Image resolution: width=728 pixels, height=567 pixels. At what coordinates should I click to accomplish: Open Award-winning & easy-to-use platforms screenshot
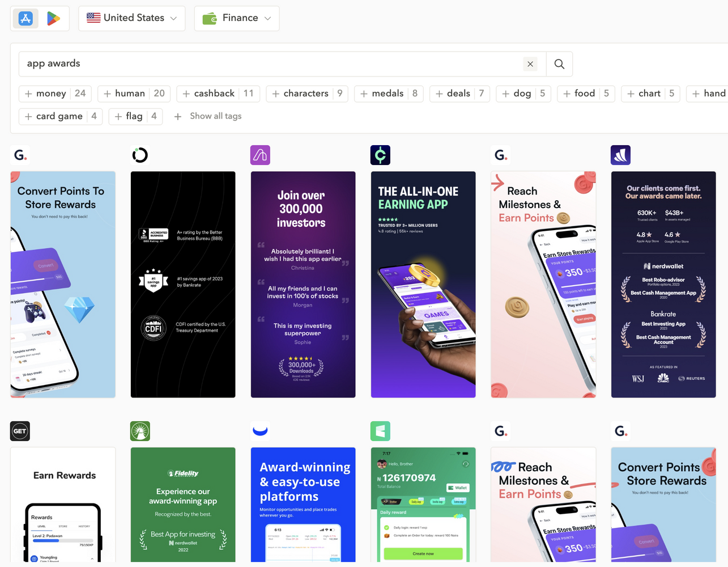pos(303,505)
